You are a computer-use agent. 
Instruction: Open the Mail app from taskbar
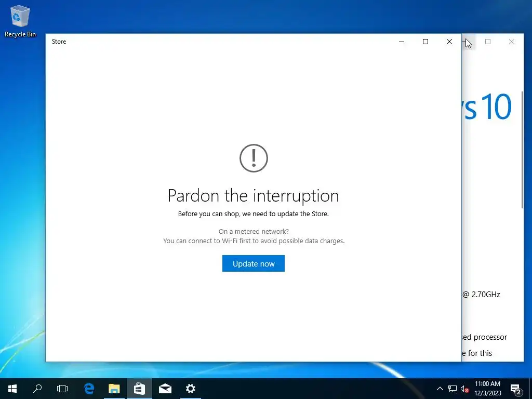[x=165, y=389]
